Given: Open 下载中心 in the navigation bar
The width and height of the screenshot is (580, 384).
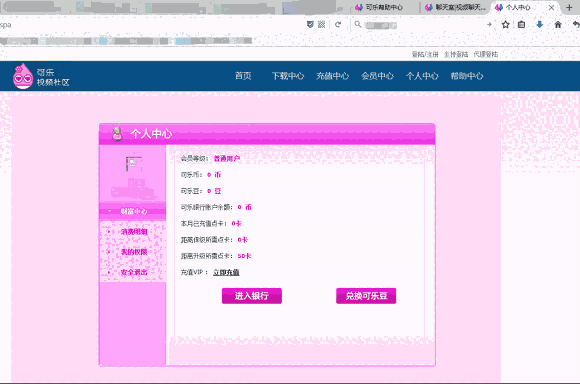Looking at the screenshot, I should click(x=288, y=76).
